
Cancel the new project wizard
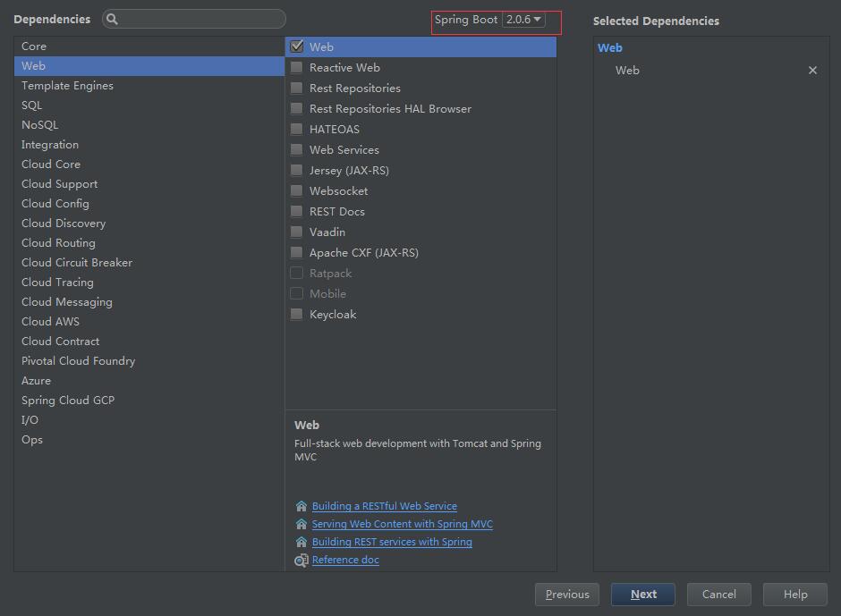click(x=719, y=594)
